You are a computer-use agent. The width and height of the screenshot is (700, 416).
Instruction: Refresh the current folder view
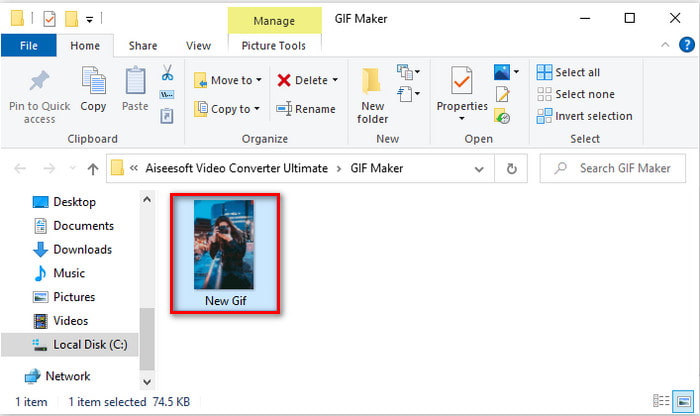[x=513, y=168]
